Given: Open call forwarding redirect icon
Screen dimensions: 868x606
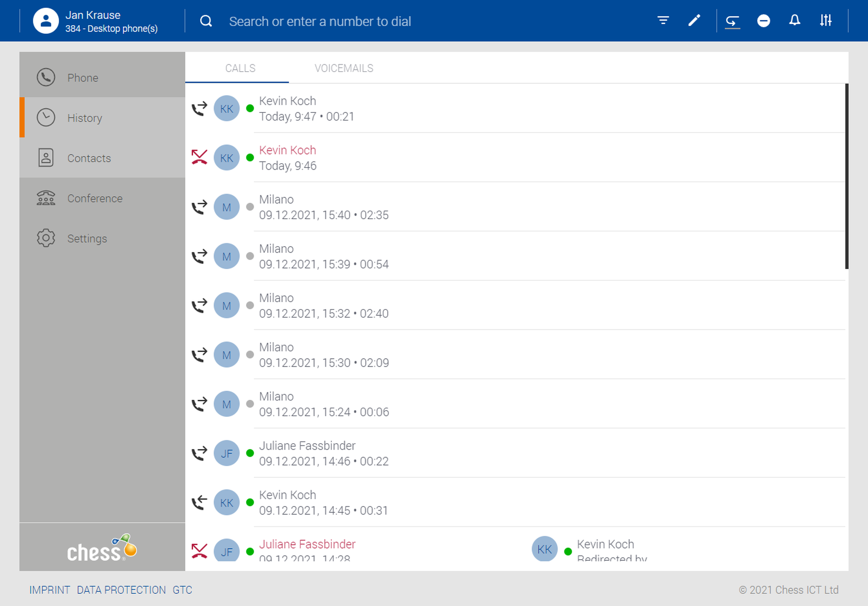Looking at the screenshot, I should (732, 21).
